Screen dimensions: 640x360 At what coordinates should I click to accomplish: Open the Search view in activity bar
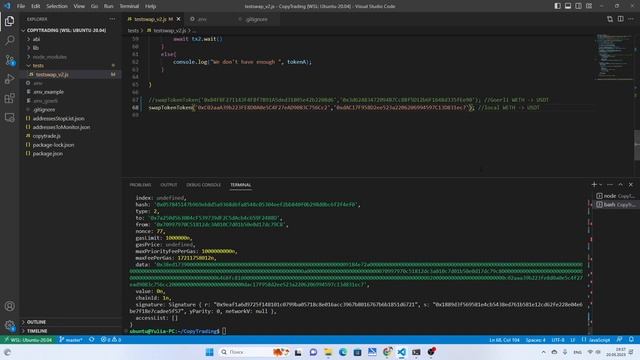pyautogui.click(x=9, y=40)
